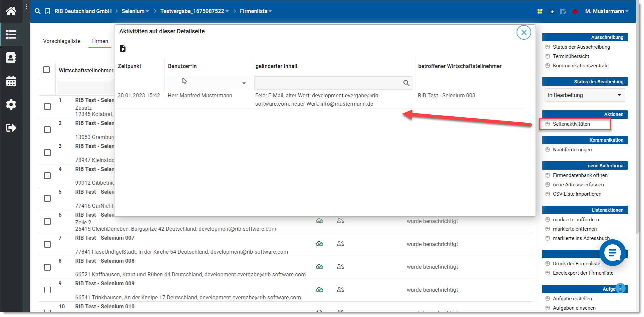
Task: Click the home icon in sidebar
Action: pyautogui.click(x=11, y=11)
